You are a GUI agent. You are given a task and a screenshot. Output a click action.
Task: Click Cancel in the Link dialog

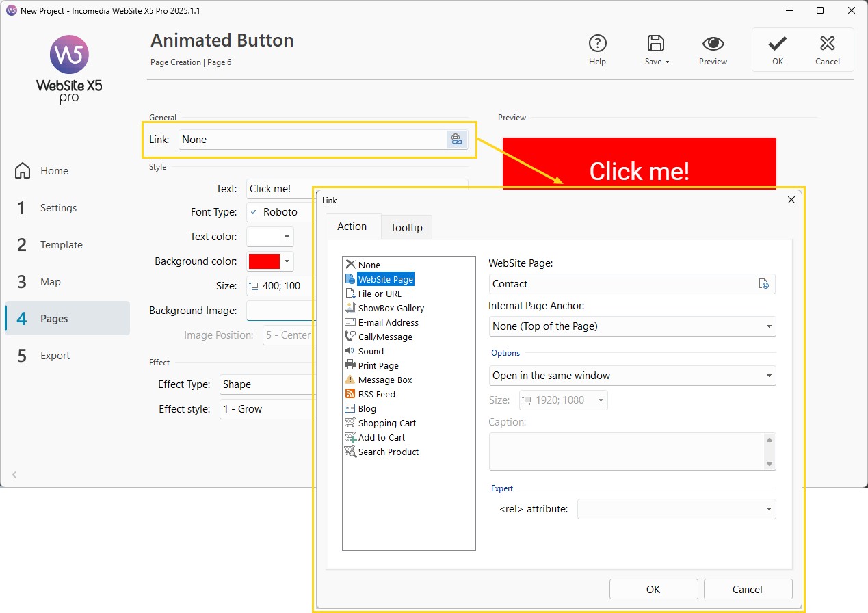tap(748, 589)
